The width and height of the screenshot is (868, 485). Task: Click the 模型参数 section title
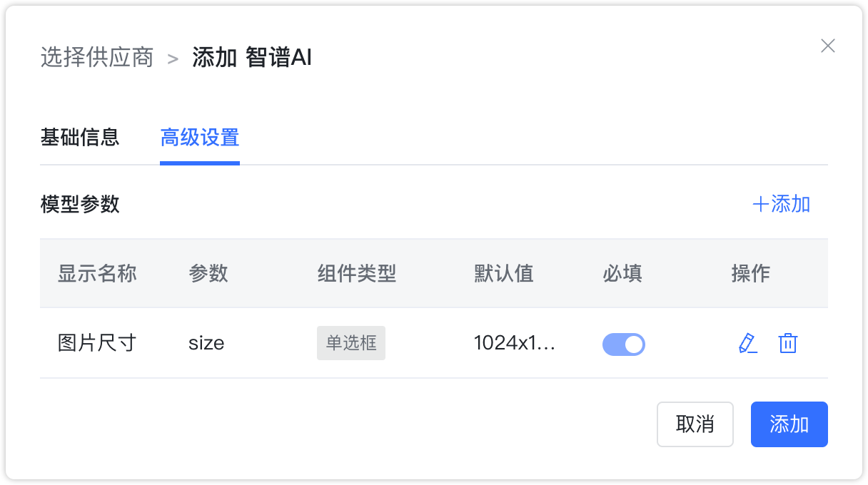[80, 205]
